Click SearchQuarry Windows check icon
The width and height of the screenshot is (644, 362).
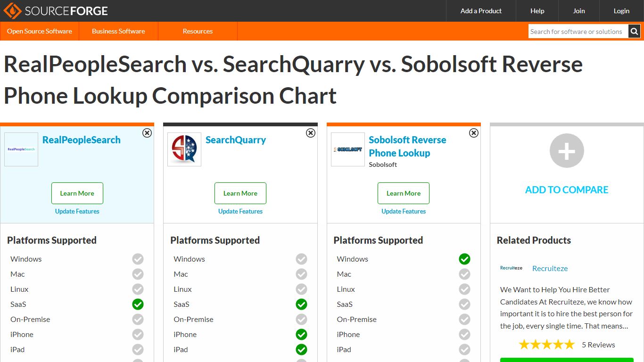[301, 259]
